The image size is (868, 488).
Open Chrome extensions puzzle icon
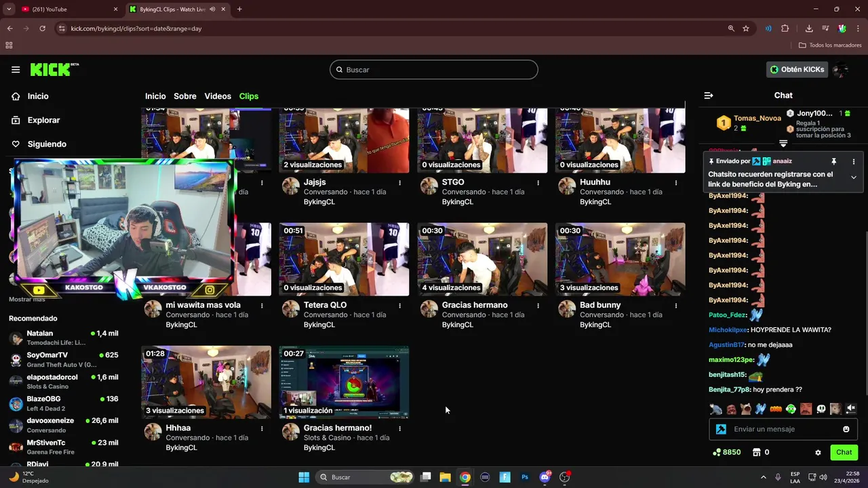(785, 28)
